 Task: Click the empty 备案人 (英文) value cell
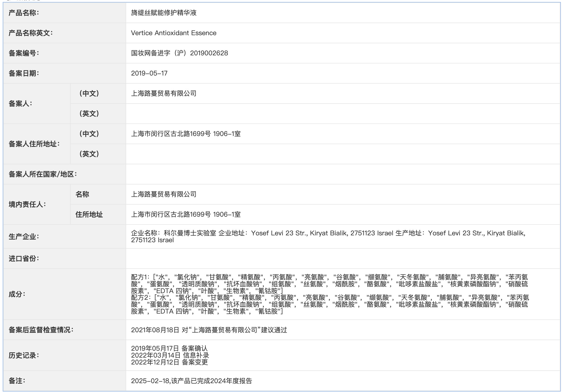click(x=343, y=114)
